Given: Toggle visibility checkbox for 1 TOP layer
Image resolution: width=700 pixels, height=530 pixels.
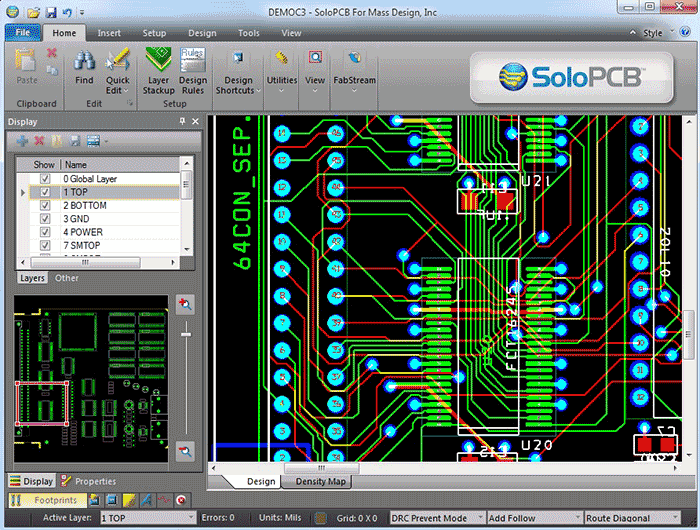Looking at the screenshot, I should pyautogui.click(x=45, y=192).
